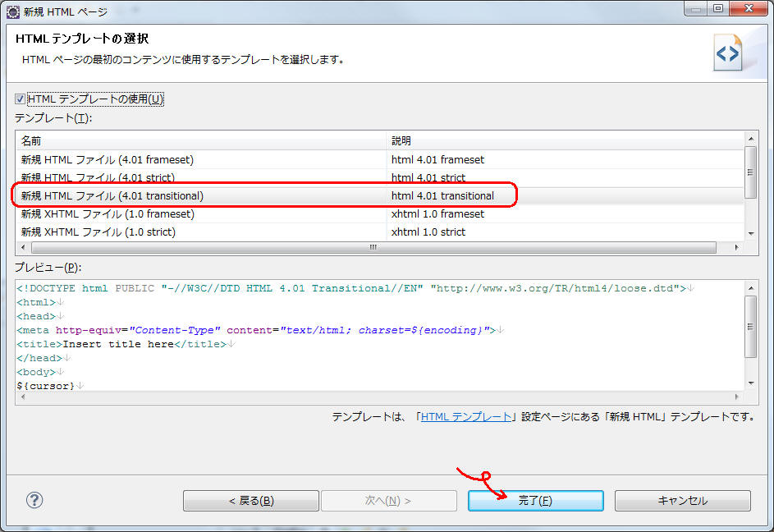Click the help question mark icon

click(34, 500)
